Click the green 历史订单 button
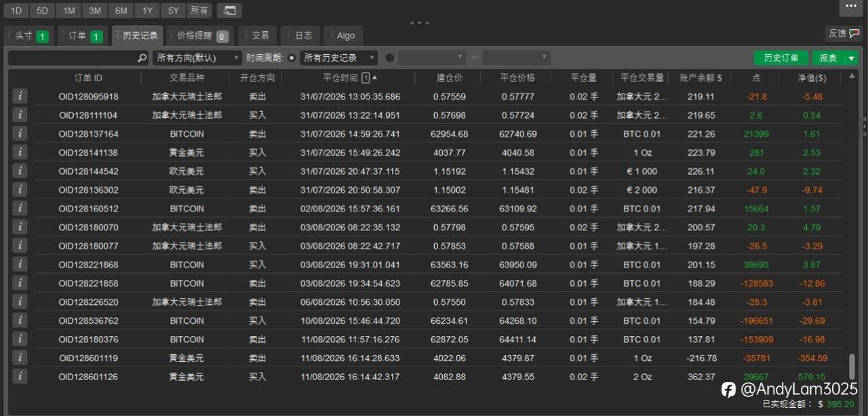This screenshot has height=416, width=868. [781, 58]
